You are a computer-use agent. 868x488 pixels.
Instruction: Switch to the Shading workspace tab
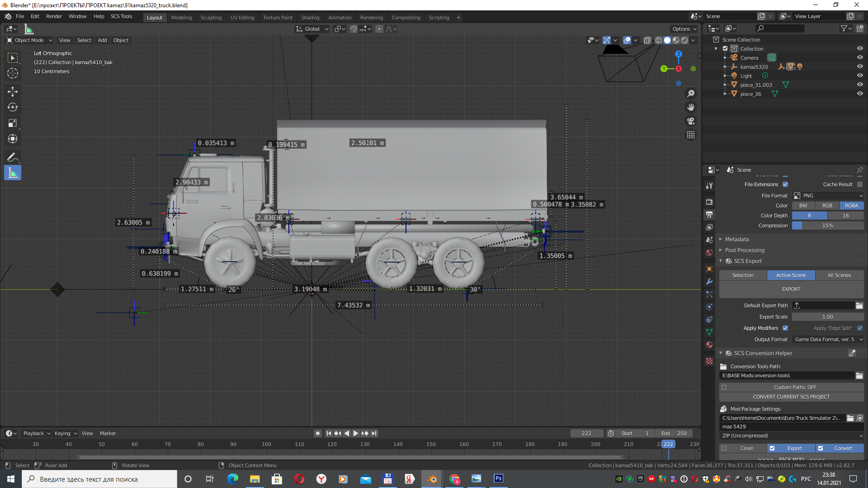click(310, 18)
